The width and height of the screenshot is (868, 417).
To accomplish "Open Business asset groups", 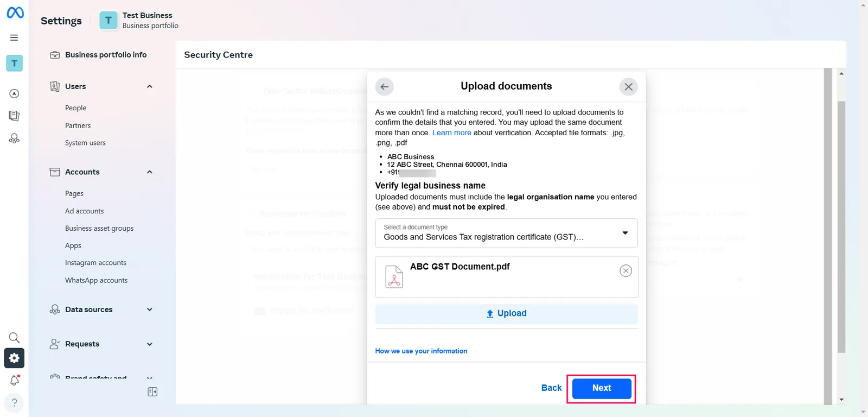I will [99, 229].
